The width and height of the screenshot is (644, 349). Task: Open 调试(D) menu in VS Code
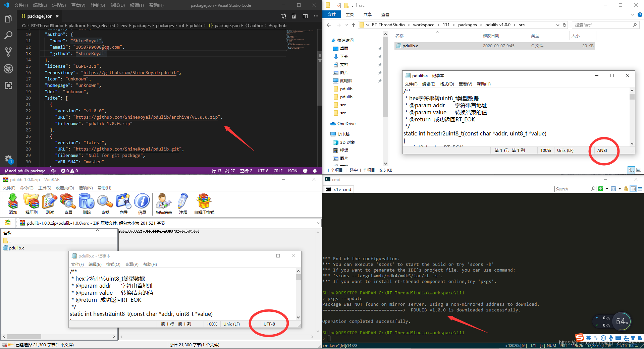click(117, 5)
